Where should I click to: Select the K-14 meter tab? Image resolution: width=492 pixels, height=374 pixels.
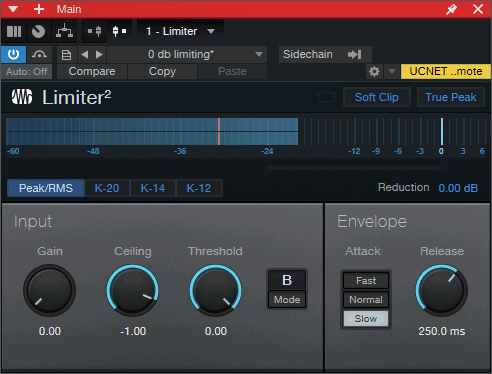(153, 188)
